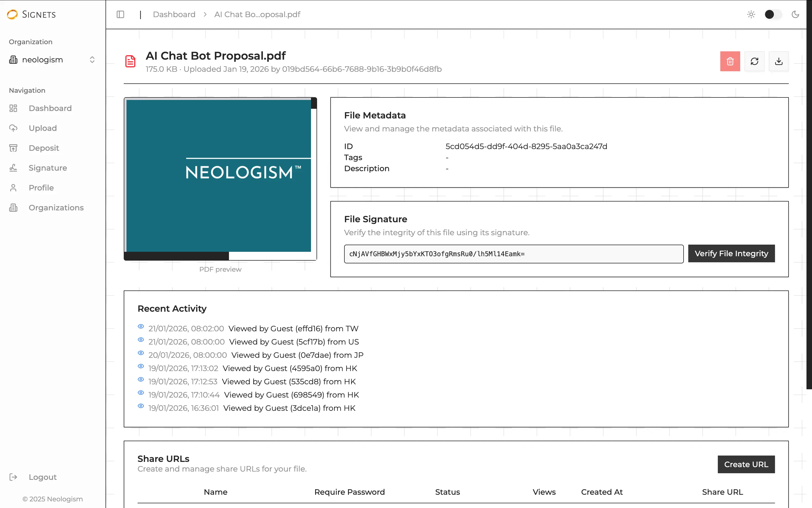Click the red delete file trash icon

730,62
